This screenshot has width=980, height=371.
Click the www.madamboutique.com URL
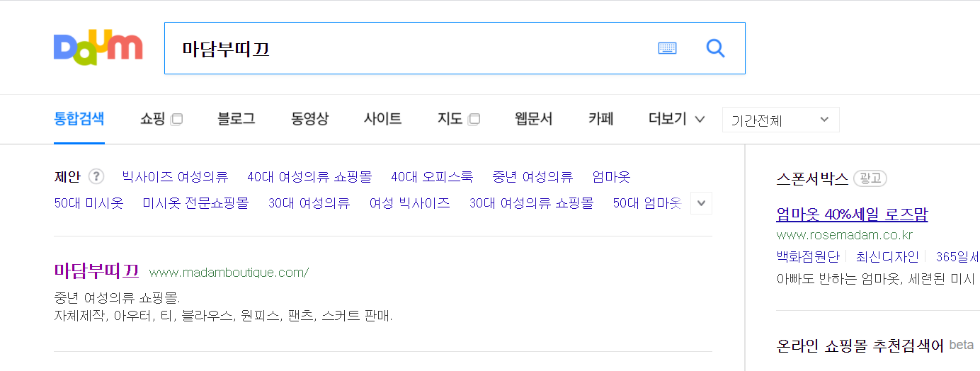coord(229,273)
